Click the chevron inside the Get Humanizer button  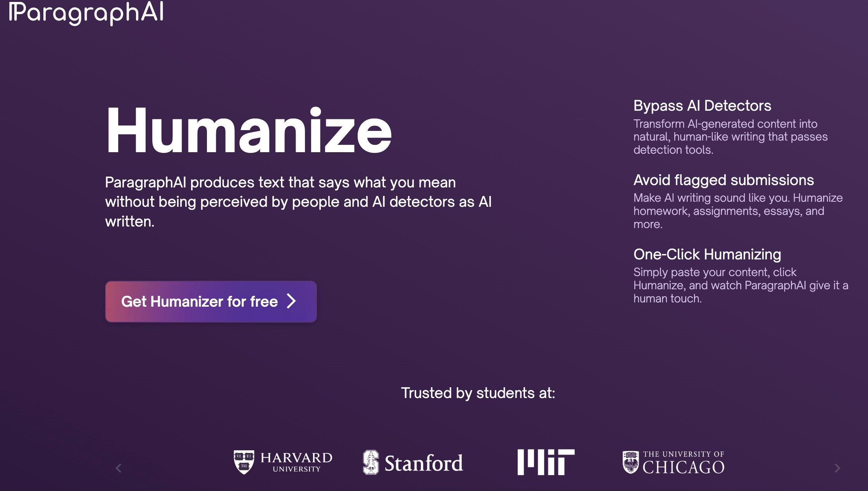click(x=291, y=301)
